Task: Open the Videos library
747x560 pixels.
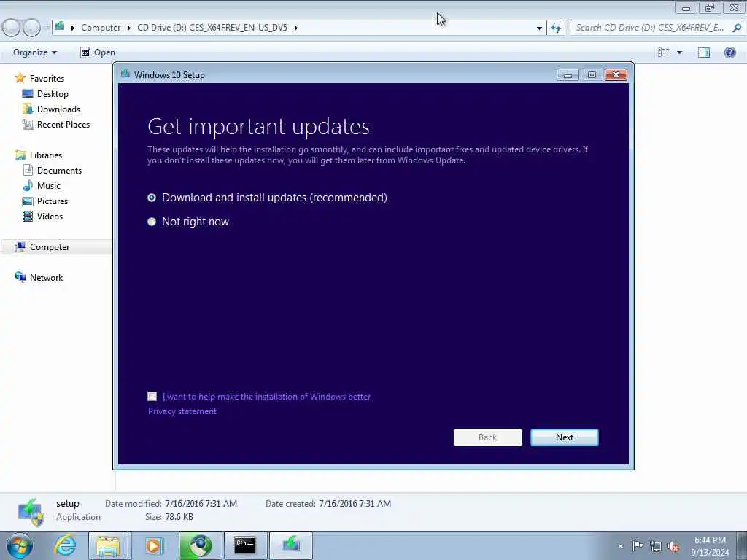Action: (x=50, y=216)
